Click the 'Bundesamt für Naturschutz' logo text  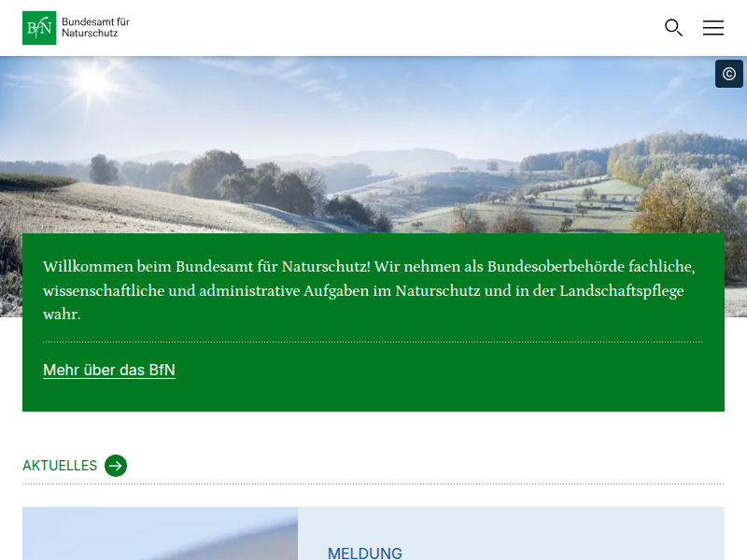95,27
